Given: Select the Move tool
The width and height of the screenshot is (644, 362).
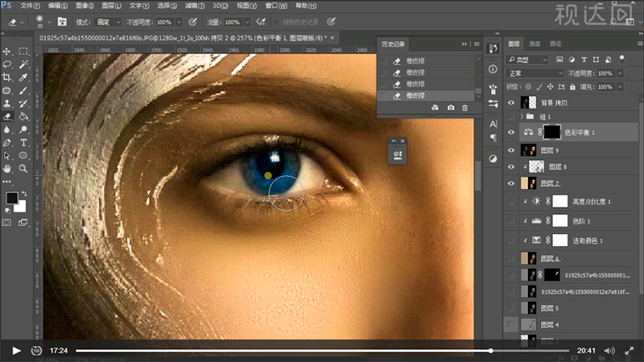Looking at the screenshot, I should [x=7, y=51].
